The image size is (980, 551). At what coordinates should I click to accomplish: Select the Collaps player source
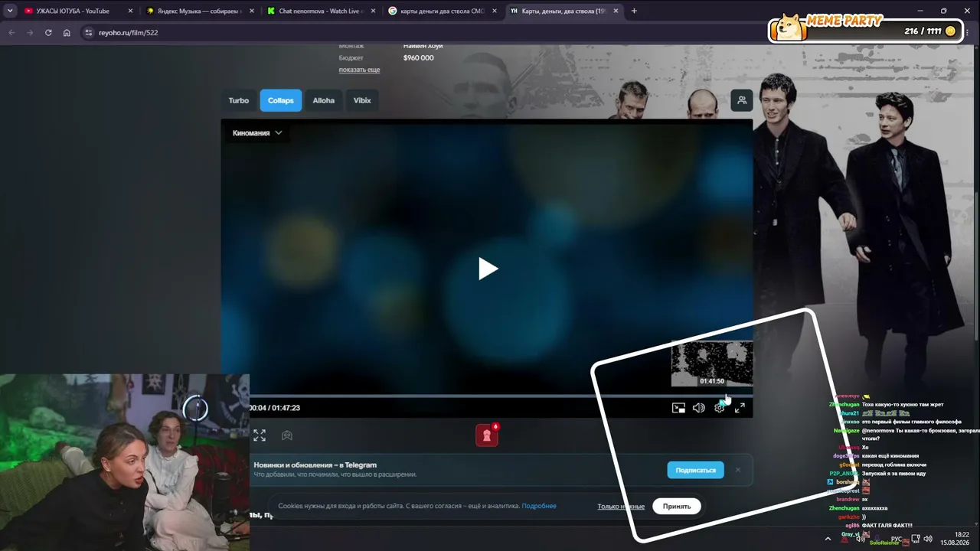coord(281,100)
